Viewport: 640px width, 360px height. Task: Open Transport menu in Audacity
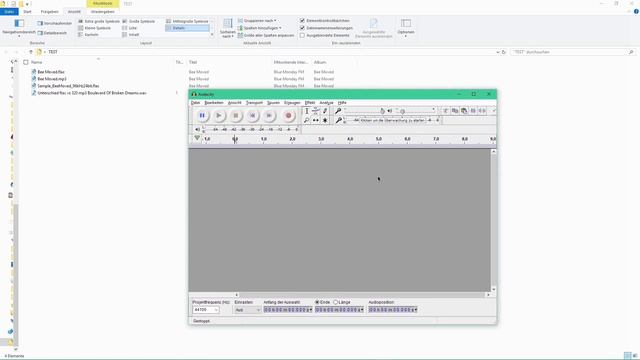click(254, 103)
